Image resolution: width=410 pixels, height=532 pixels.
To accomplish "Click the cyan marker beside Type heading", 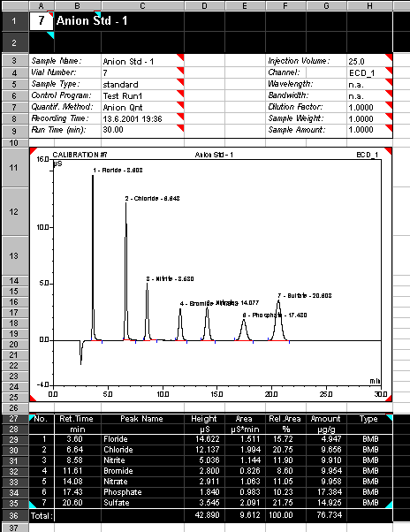I will [390, 418].
